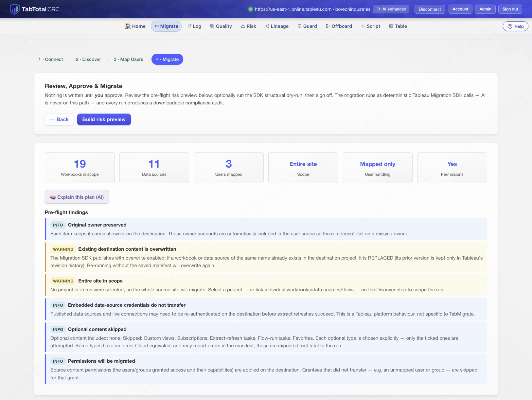The image size is (532, 400).
Task: Open the Table view
Action: click(x=398, y=26)
